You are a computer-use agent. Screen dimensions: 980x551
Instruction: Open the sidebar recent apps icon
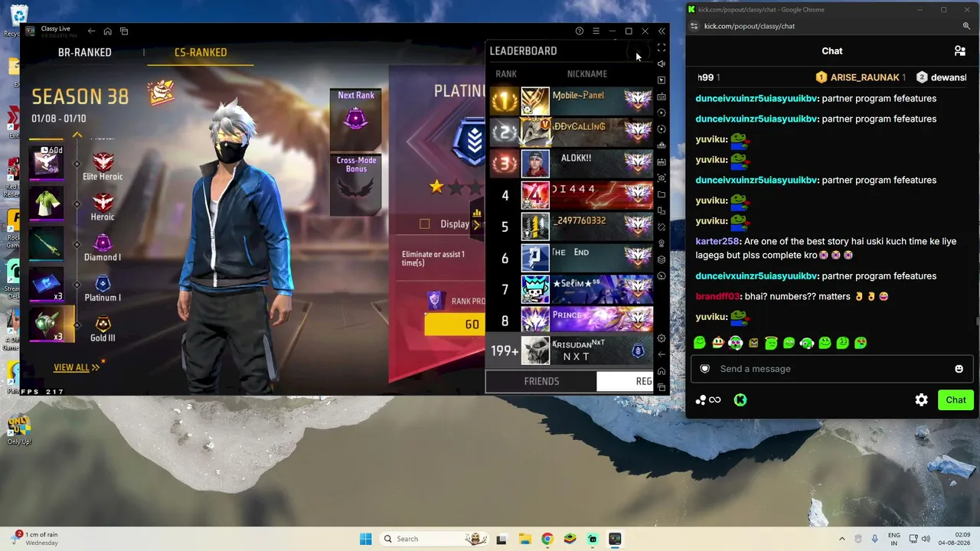tap(661, 387)
